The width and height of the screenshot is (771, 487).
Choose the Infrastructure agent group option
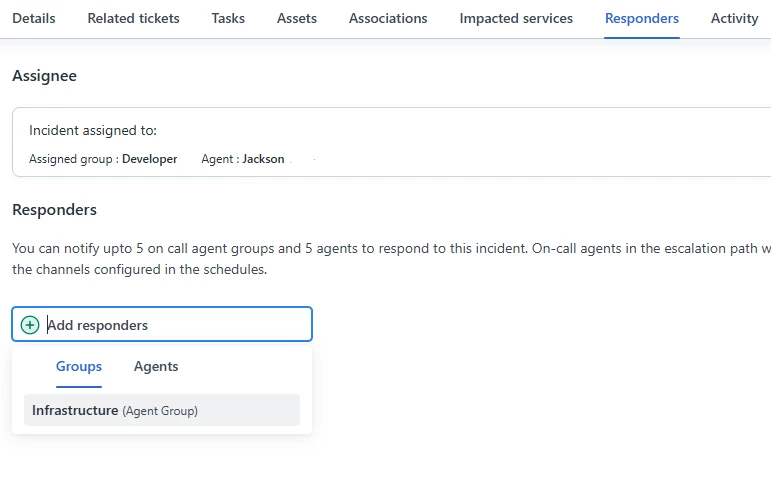tap(162, 410)
